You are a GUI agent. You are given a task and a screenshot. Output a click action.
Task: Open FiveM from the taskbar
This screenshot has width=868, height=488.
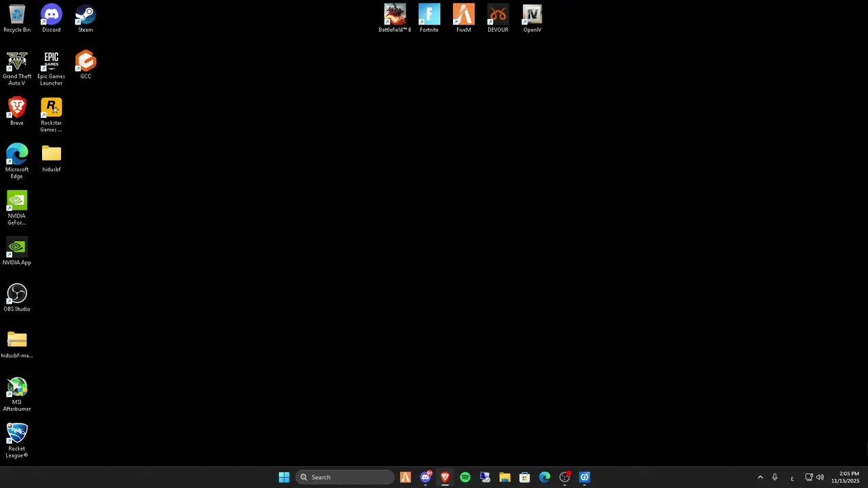pos(406,477)
